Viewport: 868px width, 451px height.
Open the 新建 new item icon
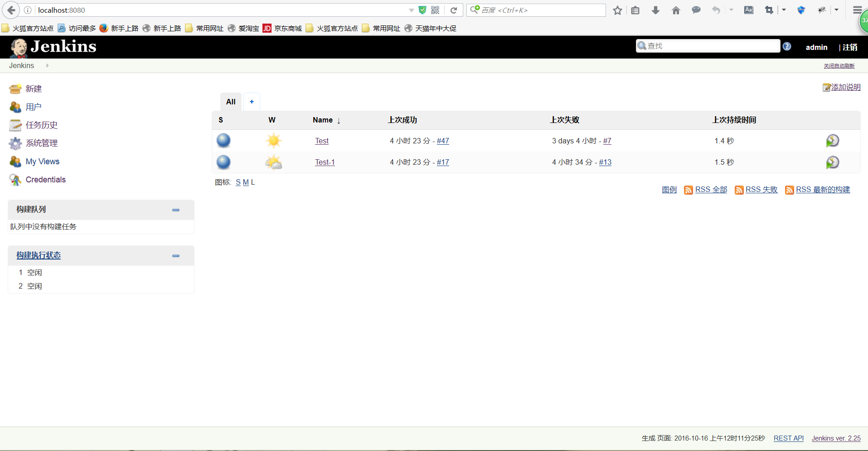coord(15,88)
